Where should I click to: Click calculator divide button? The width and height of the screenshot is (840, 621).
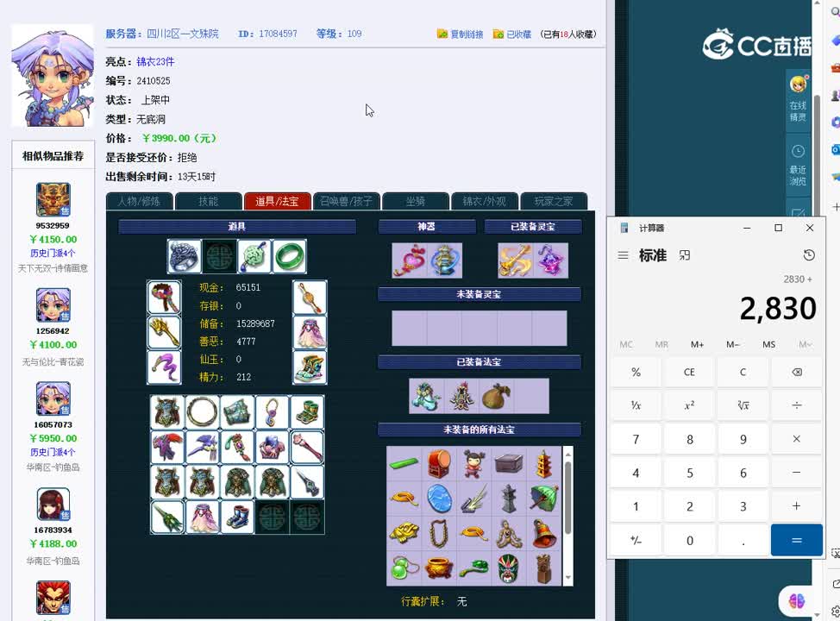(x=797, y=405)
